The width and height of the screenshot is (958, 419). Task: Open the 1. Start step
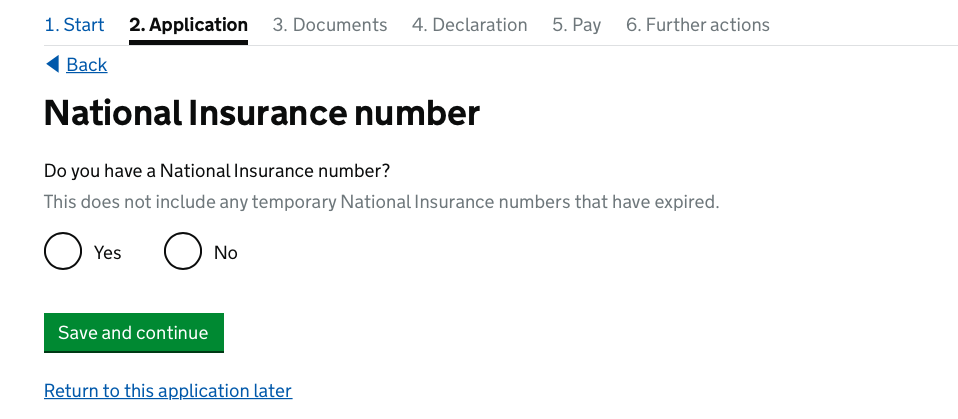pos(75,25)
